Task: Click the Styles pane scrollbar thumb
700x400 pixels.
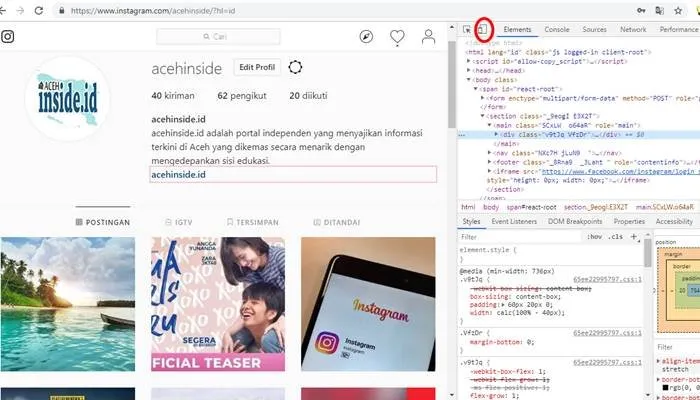Action: coord(647,252)
